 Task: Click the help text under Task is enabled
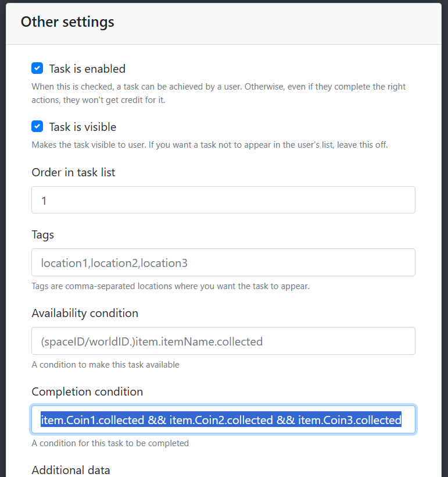218,94
